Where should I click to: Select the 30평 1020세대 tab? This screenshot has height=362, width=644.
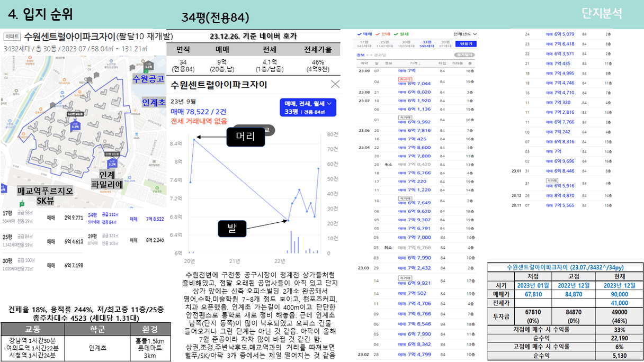[x=406, y=44]
